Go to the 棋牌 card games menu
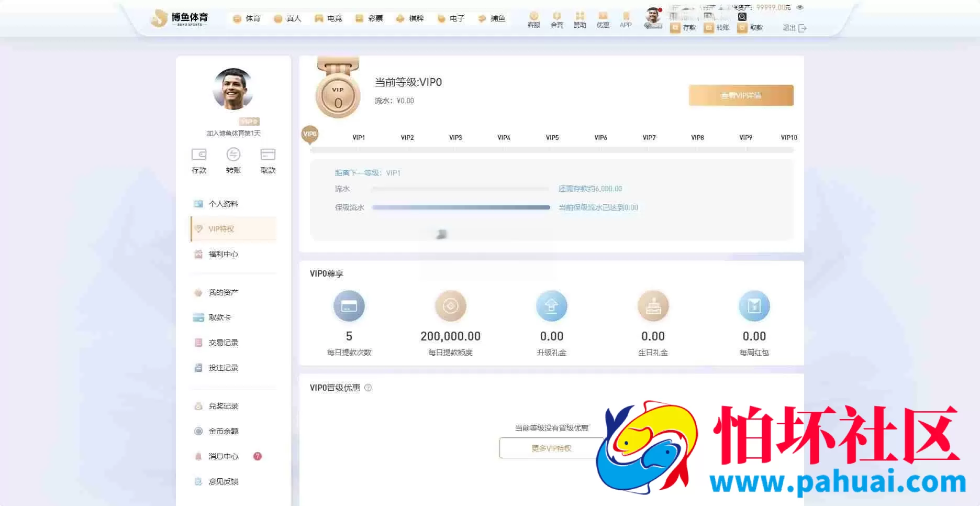 410,18
